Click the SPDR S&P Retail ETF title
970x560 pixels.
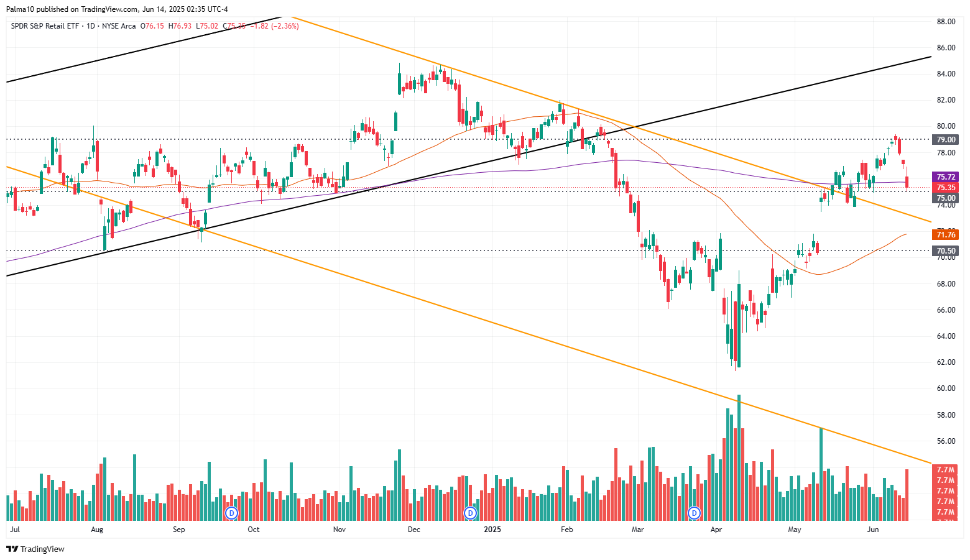(x=47, y=26)
